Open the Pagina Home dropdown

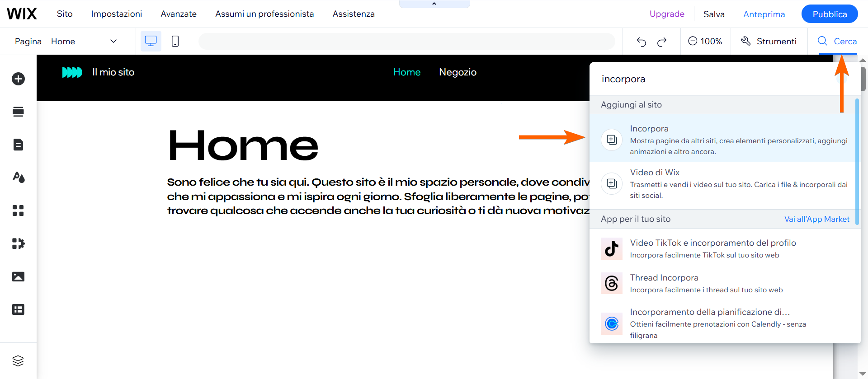point(66,41)
